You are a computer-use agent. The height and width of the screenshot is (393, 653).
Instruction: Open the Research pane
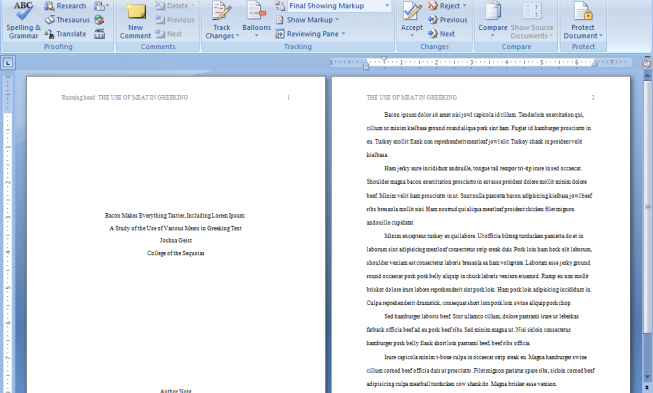pos(65,6)
